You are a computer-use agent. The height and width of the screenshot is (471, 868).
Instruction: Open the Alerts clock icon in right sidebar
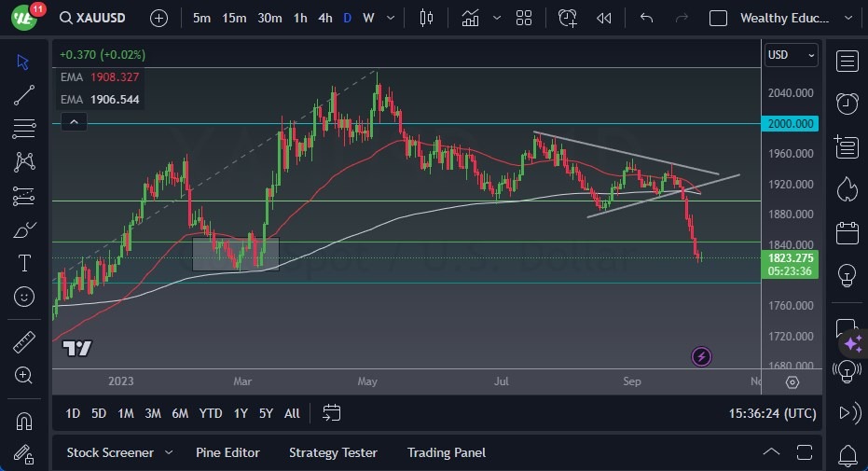(847, 104)
